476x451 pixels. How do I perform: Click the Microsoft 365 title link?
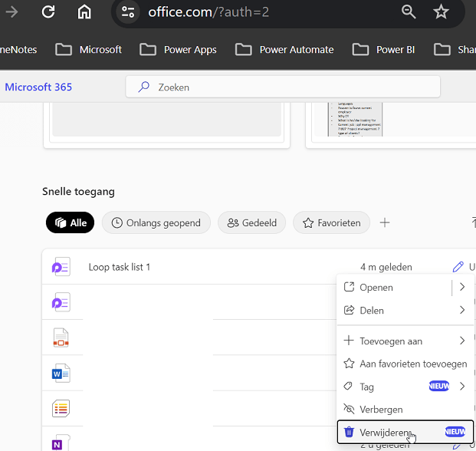(x=38, y=87)
